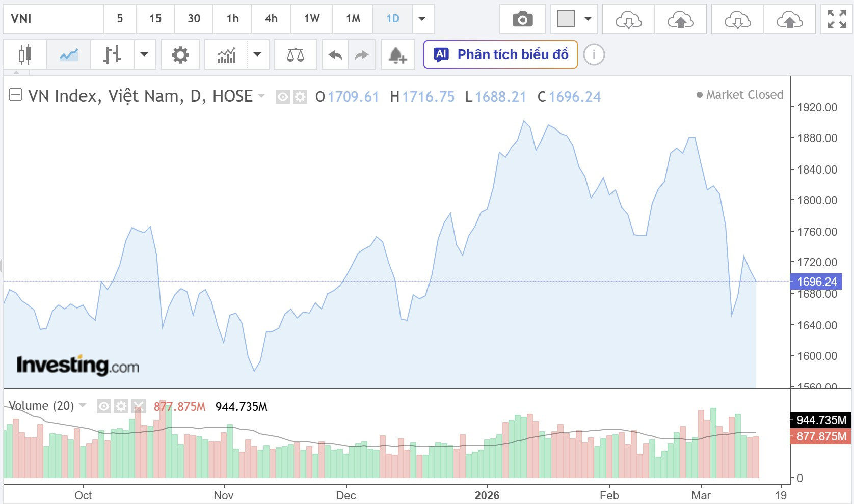Select the candlestick chart type icon

pyautogui.click(x=25, y=54)
